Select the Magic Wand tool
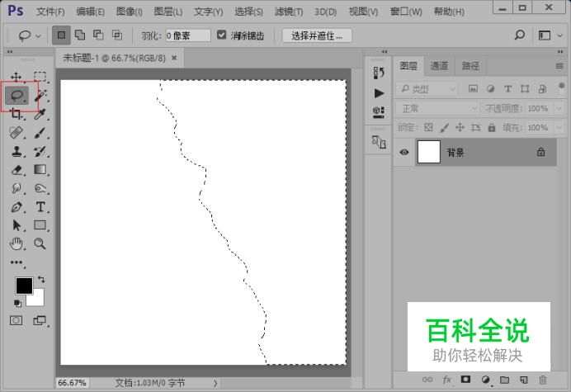 (40, 96)
